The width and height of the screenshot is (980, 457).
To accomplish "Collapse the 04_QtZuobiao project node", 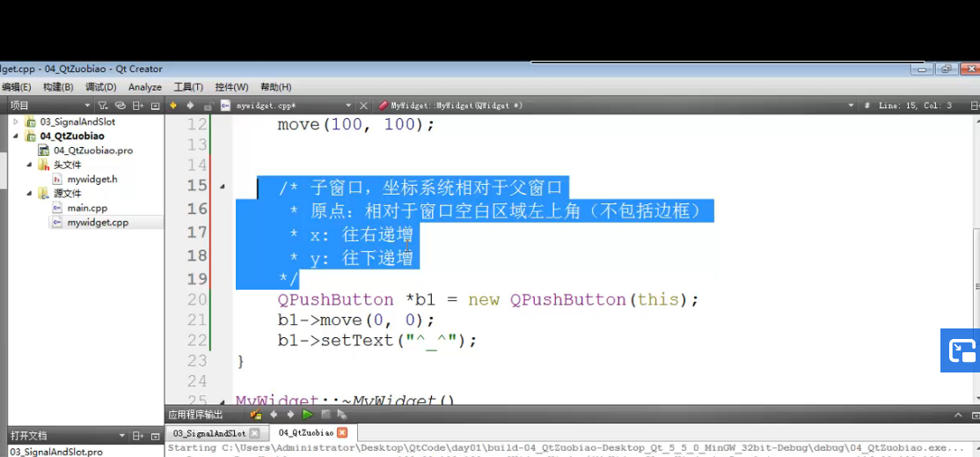I will [x=16, y=136].
